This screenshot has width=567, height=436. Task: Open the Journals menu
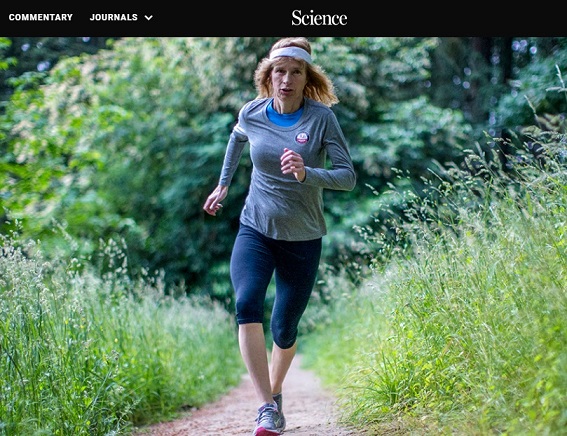(114, 17)
